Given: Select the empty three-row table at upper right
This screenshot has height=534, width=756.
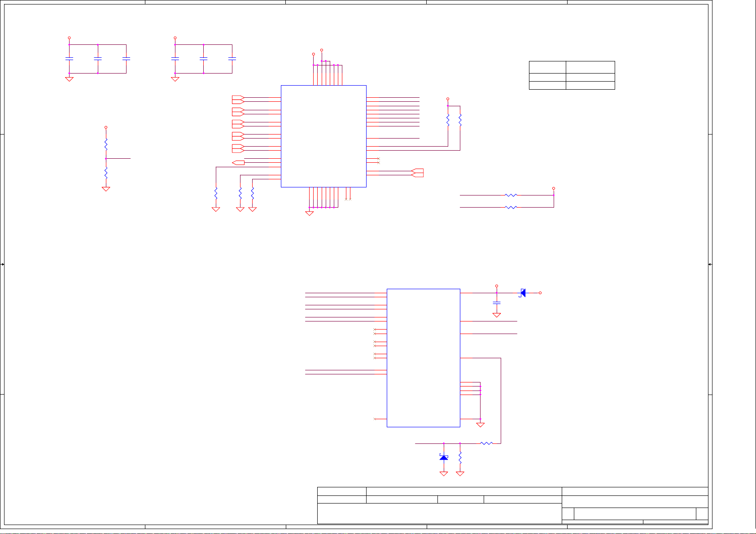Looking at the screenshot, I should point(572,75).
